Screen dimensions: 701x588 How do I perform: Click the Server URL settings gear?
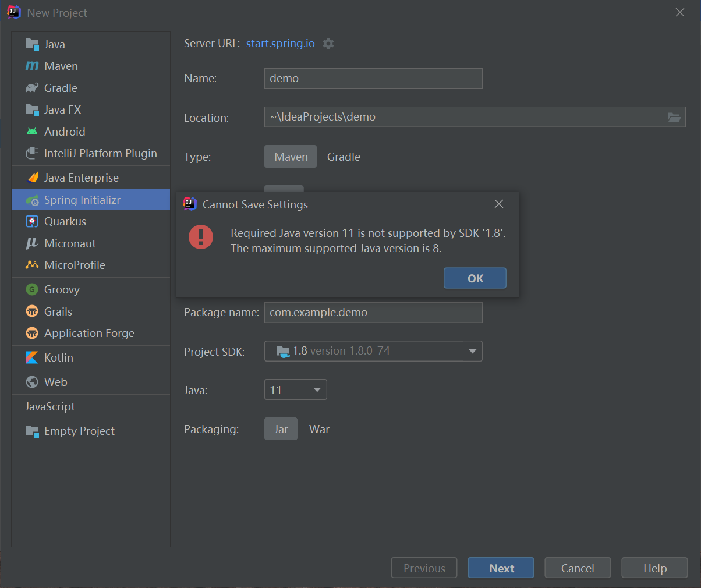328,43
